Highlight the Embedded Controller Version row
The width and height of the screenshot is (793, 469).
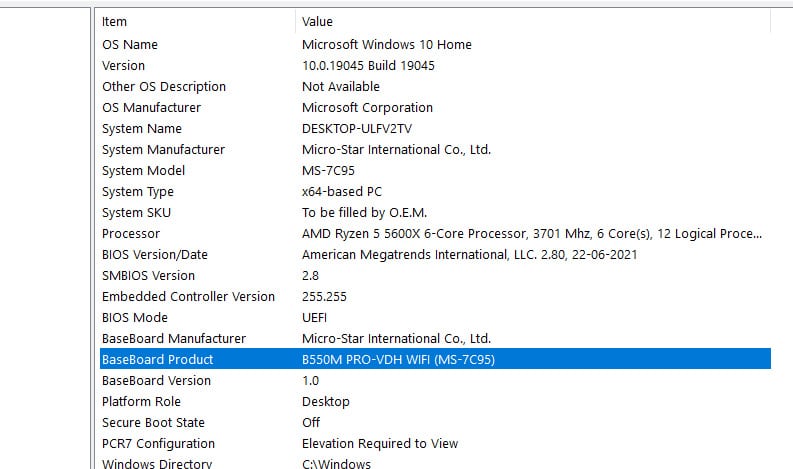pyautogui.click(x=188, y=296)
